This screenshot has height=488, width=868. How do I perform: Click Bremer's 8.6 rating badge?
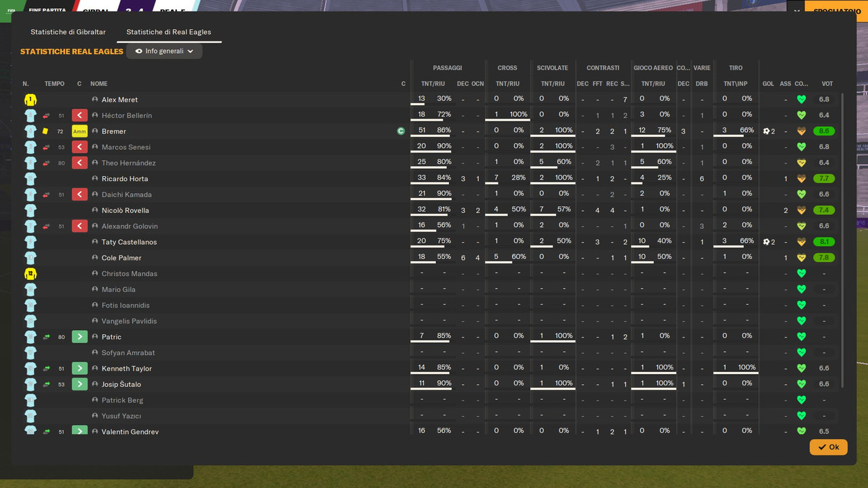824,131
